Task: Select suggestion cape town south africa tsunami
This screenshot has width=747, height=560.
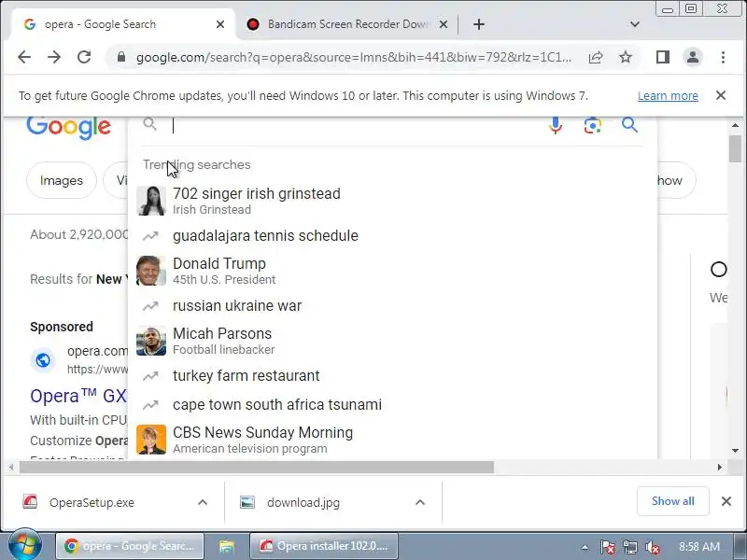Action: 392,405
